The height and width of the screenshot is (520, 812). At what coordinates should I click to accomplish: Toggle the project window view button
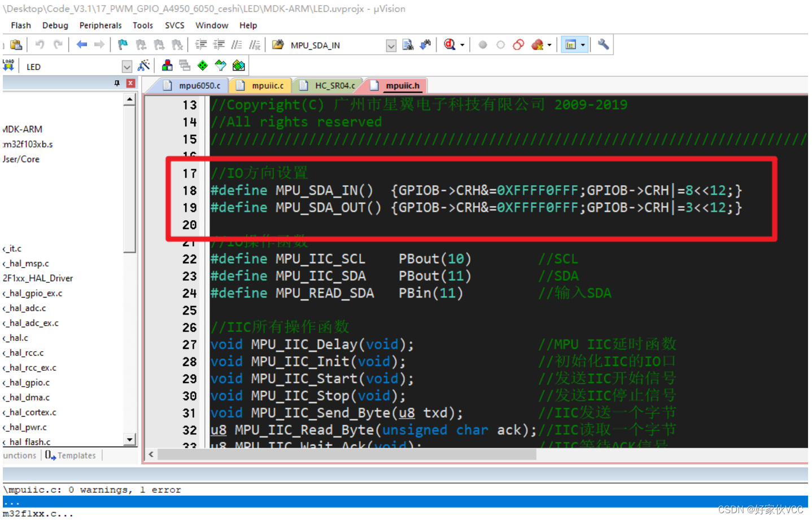tap(571, 45)
